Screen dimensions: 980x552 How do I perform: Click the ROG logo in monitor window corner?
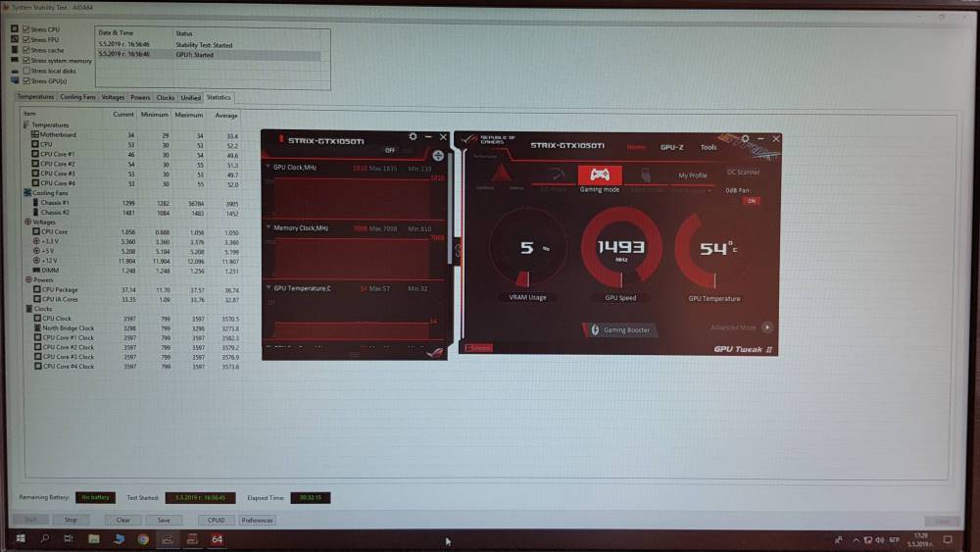[x=435, y=353]
